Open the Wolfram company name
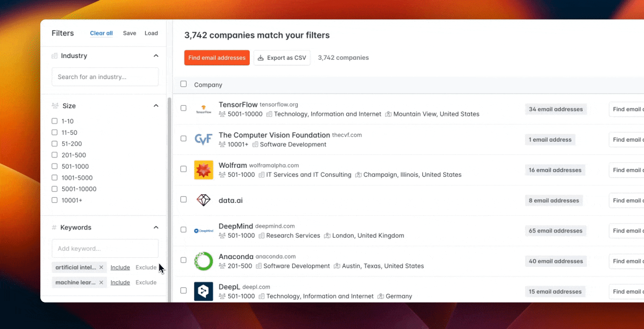 coord(233,165)
